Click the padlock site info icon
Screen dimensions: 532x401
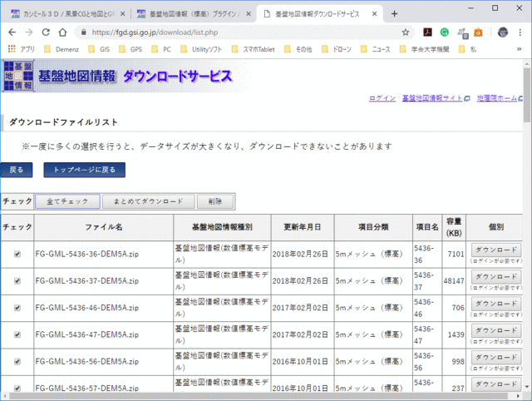pyautogui.click(x=84, y=32)
